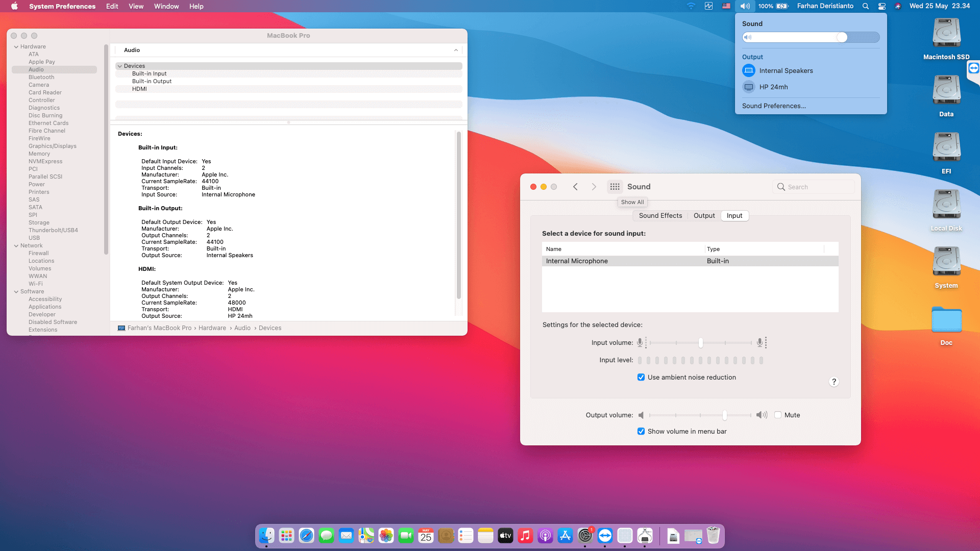Open Spotlight search in the menu bar

pos(866,6)
